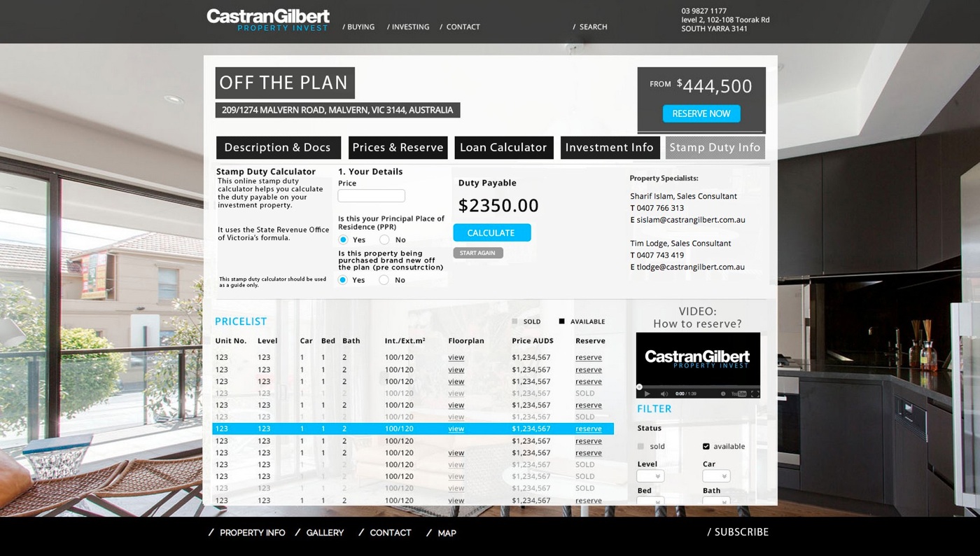
Task: Select No for off the plan purchase
Action: tap(384, 280)
